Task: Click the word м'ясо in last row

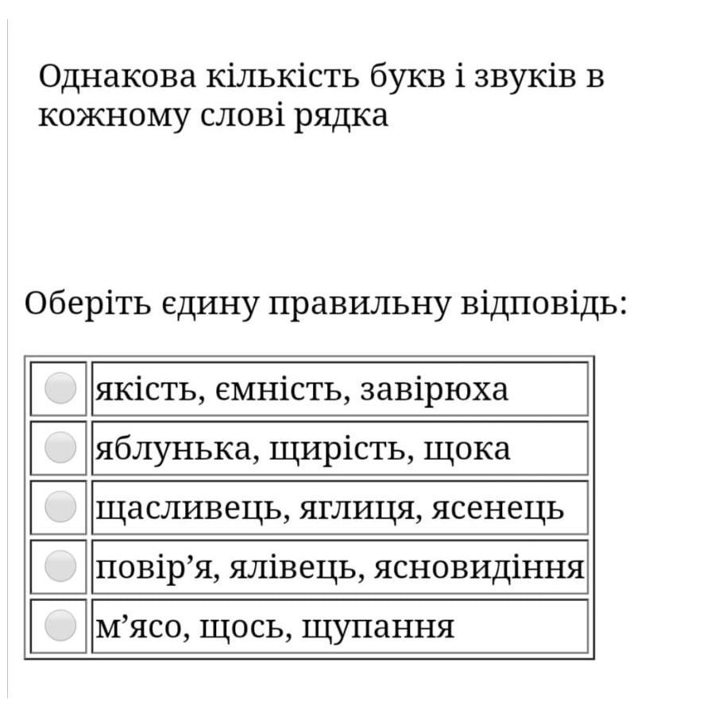Action: pyautogui.click(x=141, y=628)
